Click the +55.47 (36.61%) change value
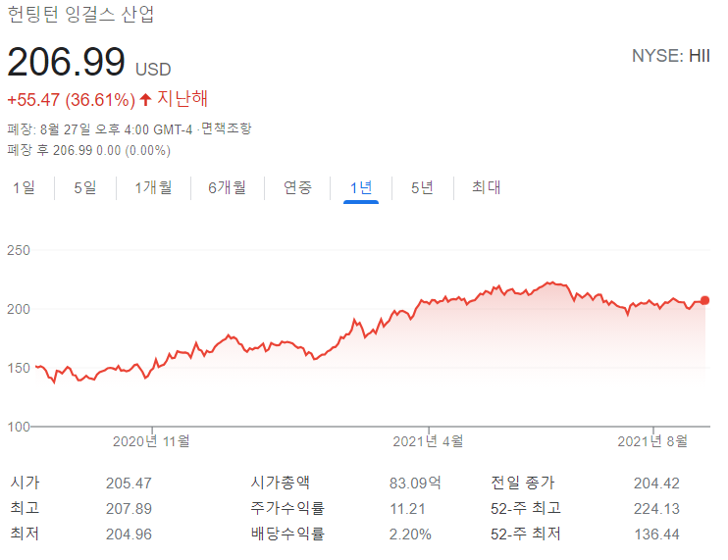The width and height of the screenshot is (728, 560). coord(71,100)
